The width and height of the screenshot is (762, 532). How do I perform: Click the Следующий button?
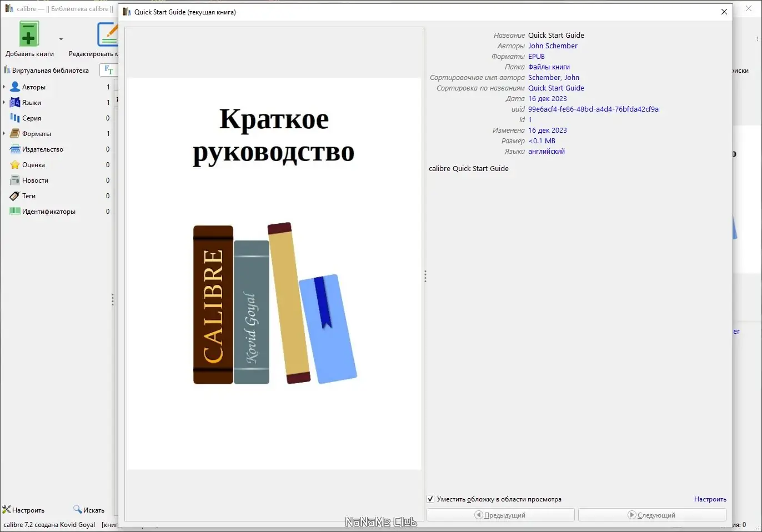pos(652,515)
